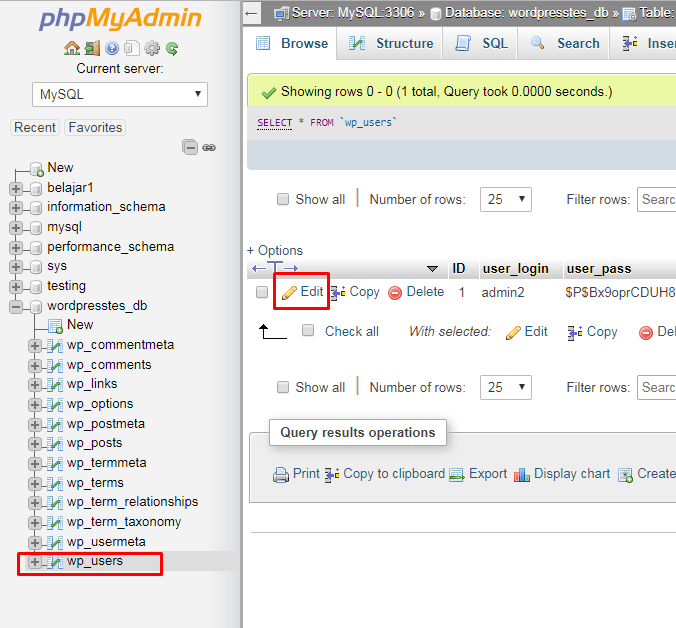
Task: Open the Search tab
Action: (x=565, y=44)
